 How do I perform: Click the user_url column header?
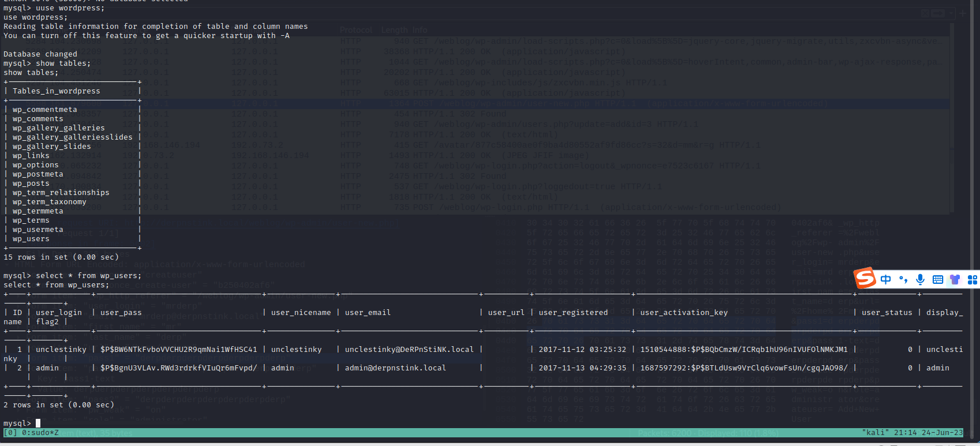(506, 313)
